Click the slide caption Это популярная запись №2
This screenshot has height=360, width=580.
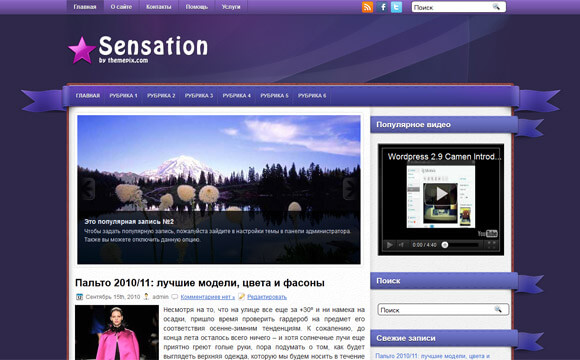coord(129,222)
